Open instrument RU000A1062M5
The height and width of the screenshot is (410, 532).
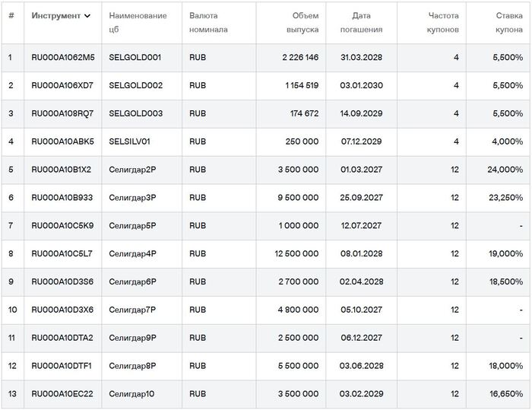tap(63, 57)
